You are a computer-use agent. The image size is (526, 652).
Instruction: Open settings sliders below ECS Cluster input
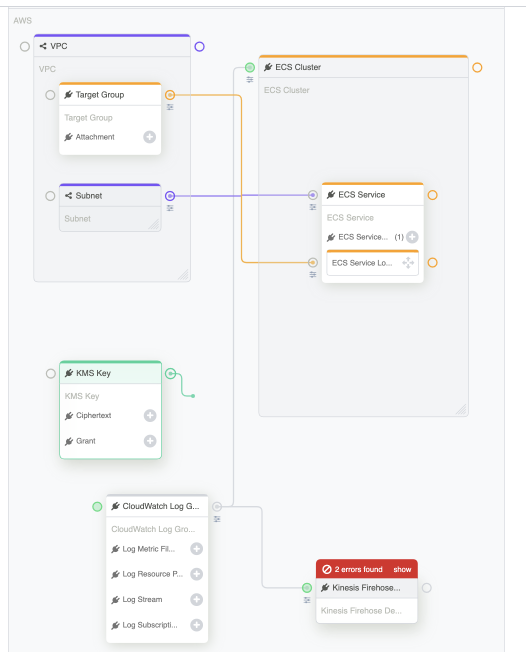click(249, 79)
